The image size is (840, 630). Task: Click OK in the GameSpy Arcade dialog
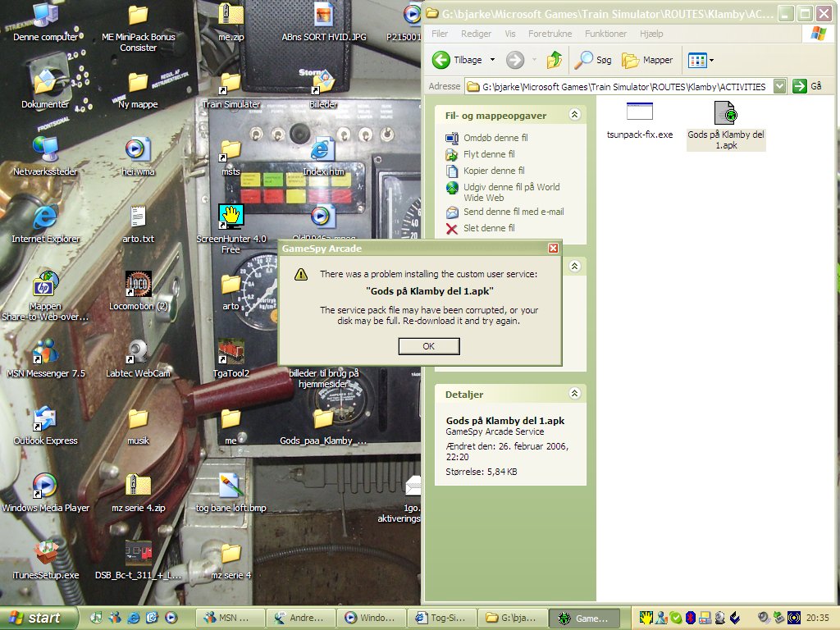[x=428, y=346]
